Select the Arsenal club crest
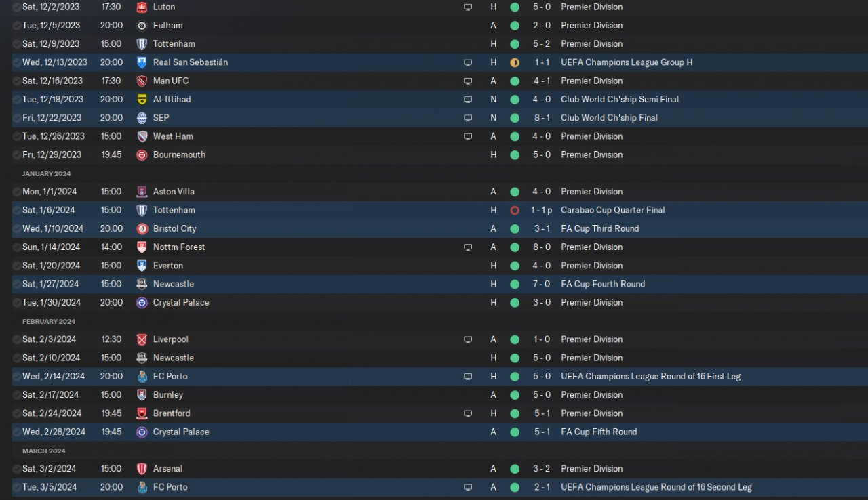This screenshot has height=500, width=868. point(142,469)
